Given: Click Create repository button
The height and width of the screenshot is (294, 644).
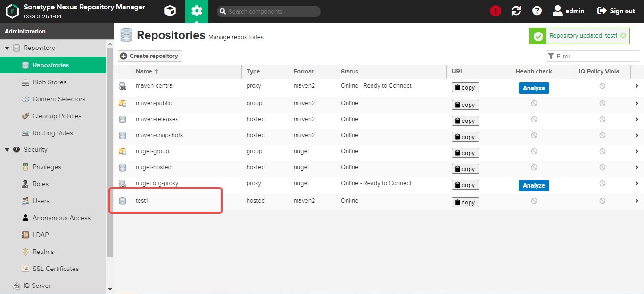Looking at the screenshot, I should coord(149,56).
